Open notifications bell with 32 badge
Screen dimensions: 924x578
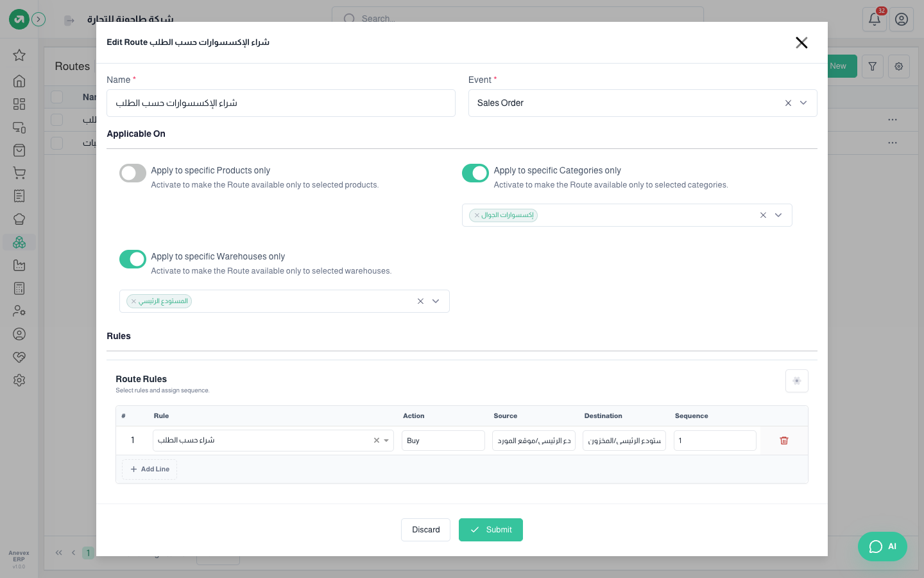click(875, 19)
